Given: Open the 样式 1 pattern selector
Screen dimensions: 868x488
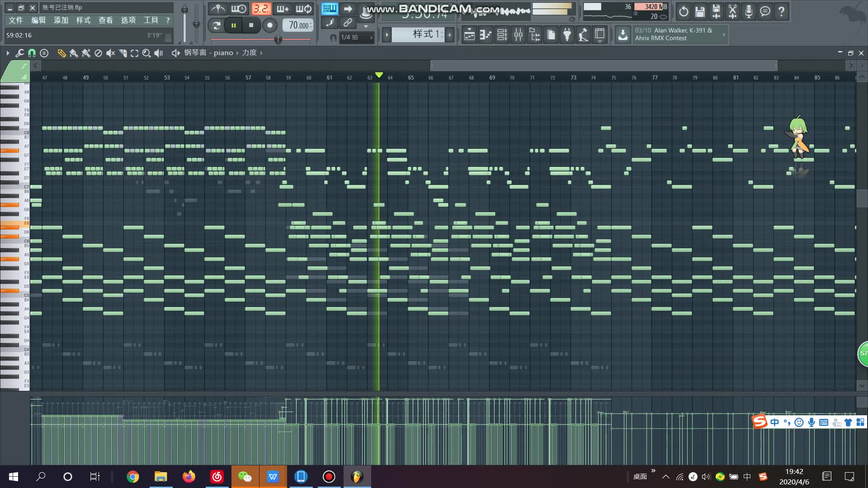Looking at the screenshot, I should (418, 34).
